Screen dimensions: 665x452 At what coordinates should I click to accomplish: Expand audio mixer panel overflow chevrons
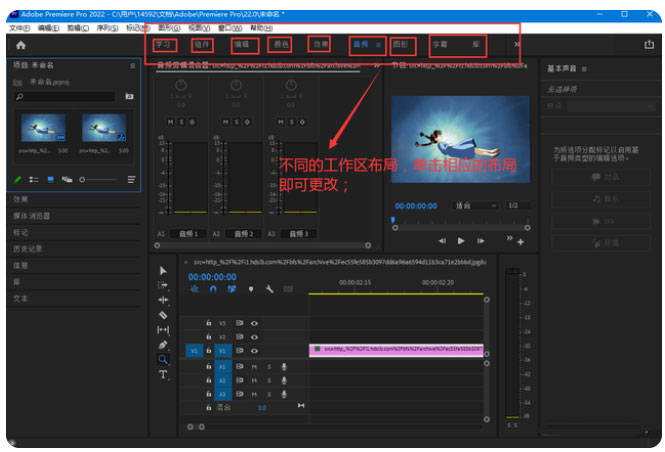point(376,66)
